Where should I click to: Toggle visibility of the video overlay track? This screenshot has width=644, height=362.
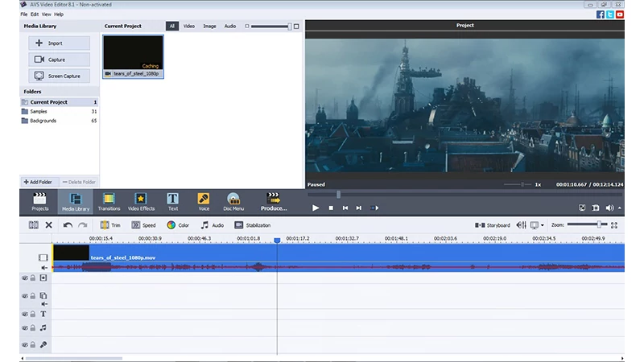25,295
